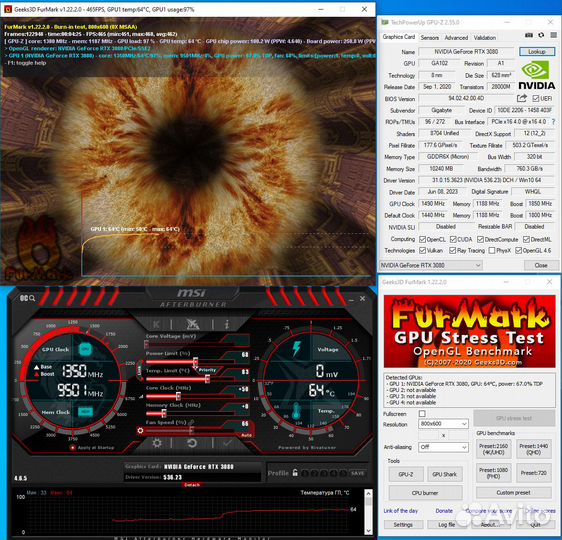The image size is (562, 540).
Task: Toggle the OpenCL checkbox
Action: (423, 239)
